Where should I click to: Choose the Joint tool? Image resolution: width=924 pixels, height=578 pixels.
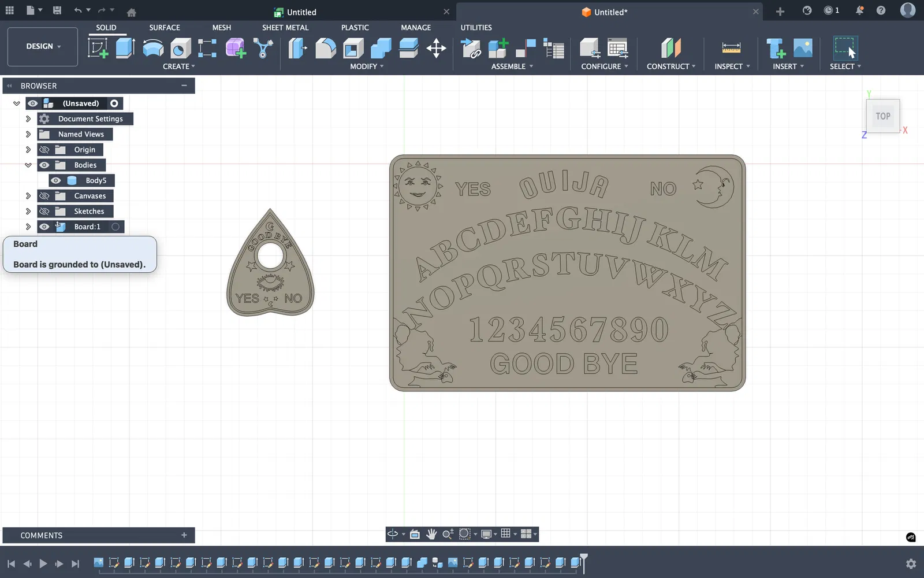(x=526, y=48)
